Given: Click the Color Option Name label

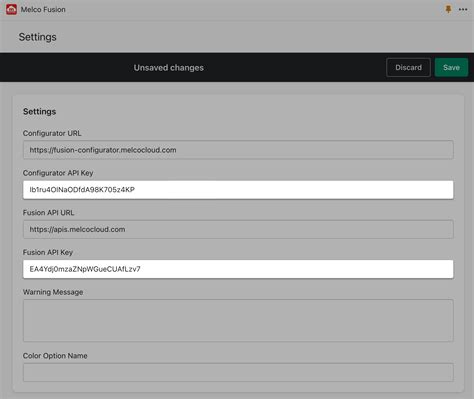Looking at the screenshot, I should (x=55, y=356).
